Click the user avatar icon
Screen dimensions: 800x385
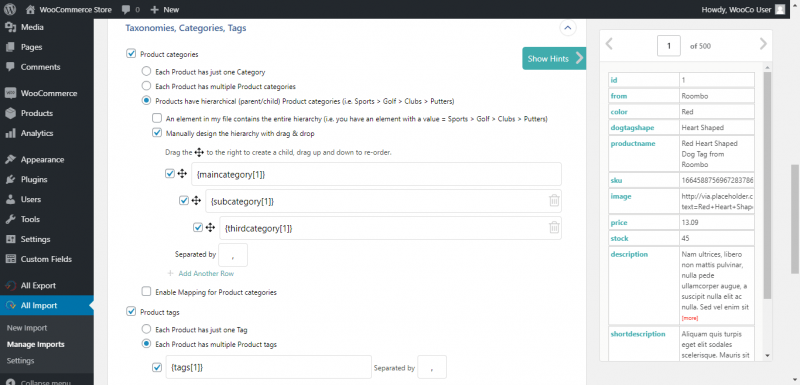(780, 9)
